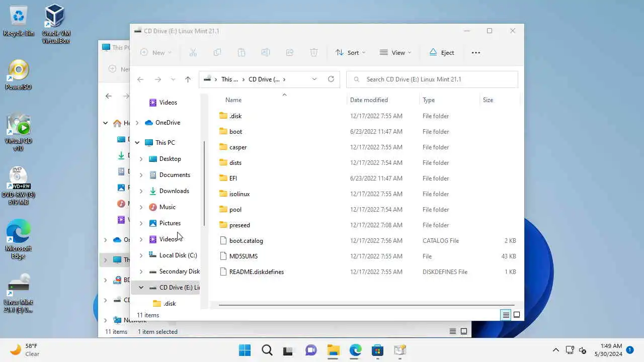Open Linux Mint 21.1 desktop shortcut
644x362 pixels.
click(19, 294)
